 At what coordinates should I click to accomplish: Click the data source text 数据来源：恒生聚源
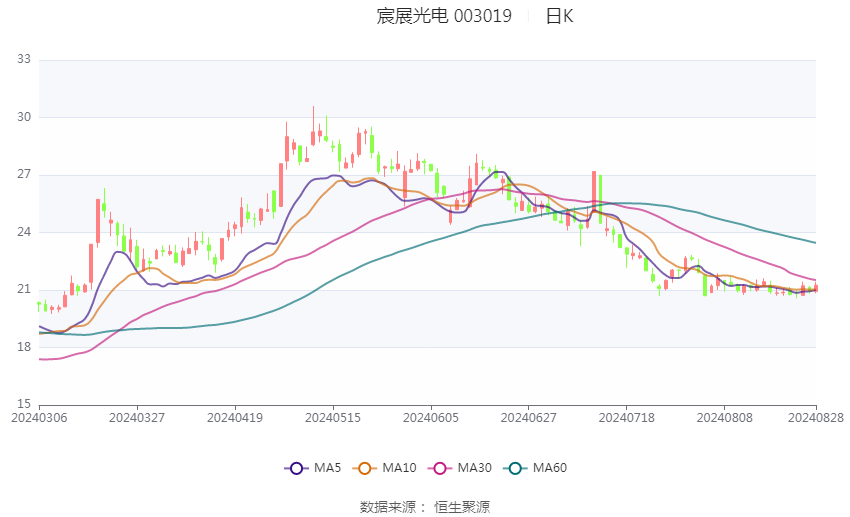[x=425, y=507]
